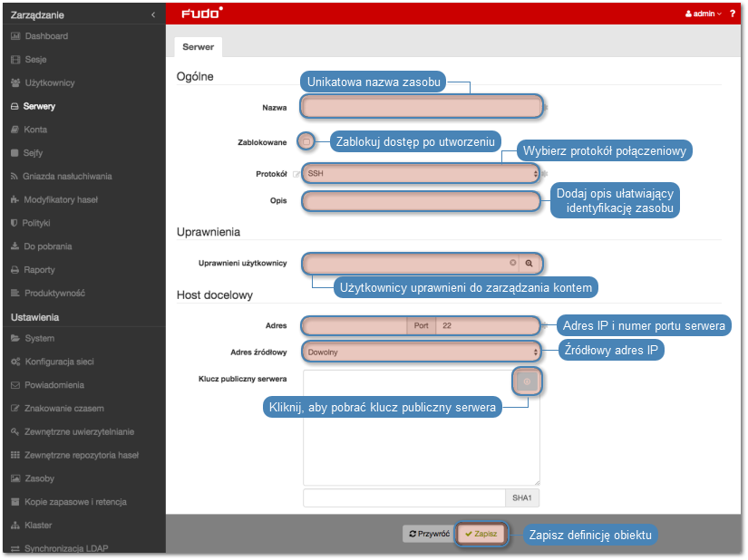748x560 pixels.
Task: Click the edit icon beside Protokół
Action: (x=296, y=174)
